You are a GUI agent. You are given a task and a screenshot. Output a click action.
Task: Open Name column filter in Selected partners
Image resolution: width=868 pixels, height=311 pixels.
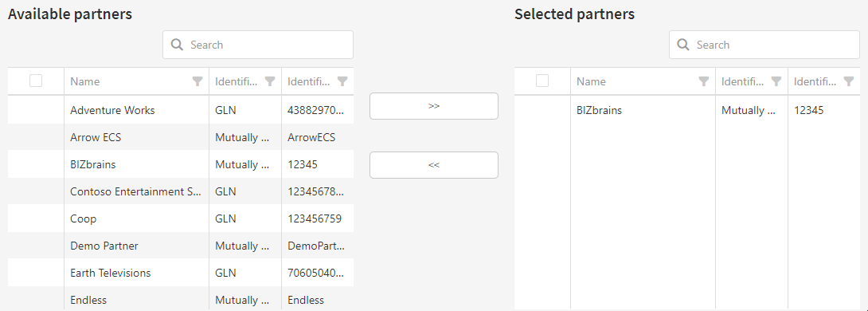(704, 81)
